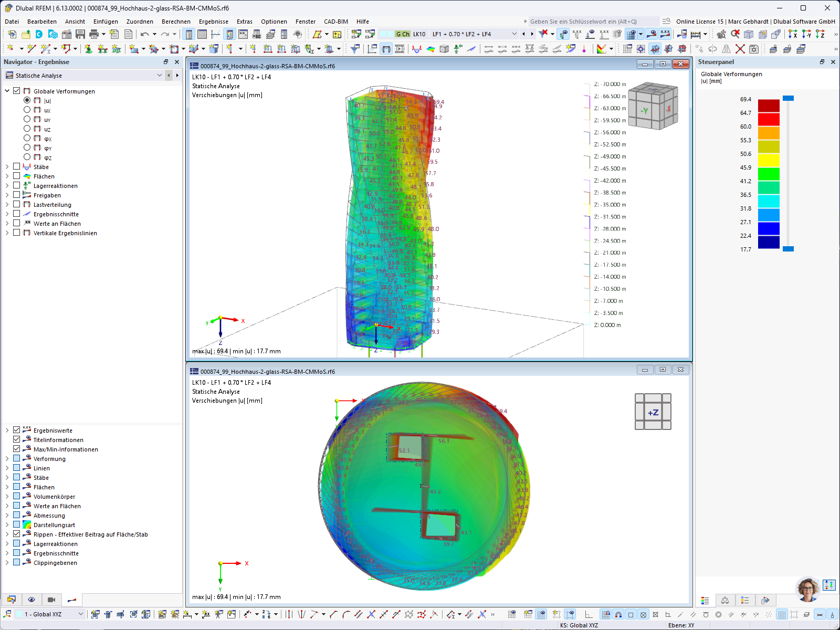Image resolution: width=840 pixels, height=630 pixels.
Task: Open the Statische Analyse dropdown in the Navigator
Action: pos(159,75)
